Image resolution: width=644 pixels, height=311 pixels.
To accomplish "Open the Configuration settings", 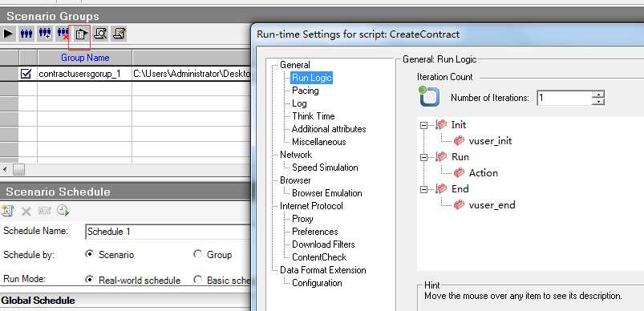I will tap(317, 283).
